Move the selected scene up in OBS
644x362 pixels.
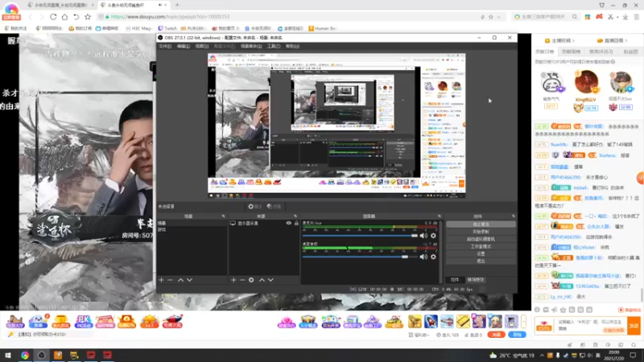coord(180,280)
